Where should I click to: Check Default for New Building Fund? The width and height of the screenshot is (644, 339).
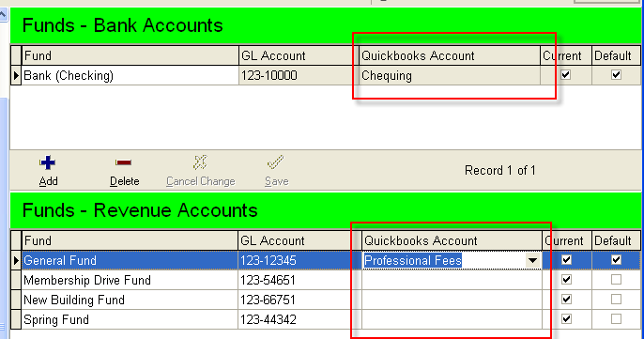pyautogui.click(x=616, y=300)
